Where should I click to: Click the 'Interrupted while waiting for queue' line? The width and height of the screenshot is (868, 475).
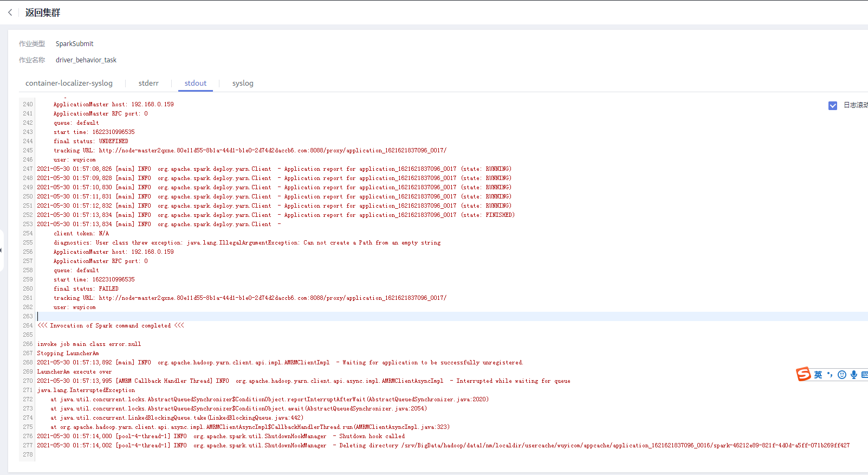point(304,381)
